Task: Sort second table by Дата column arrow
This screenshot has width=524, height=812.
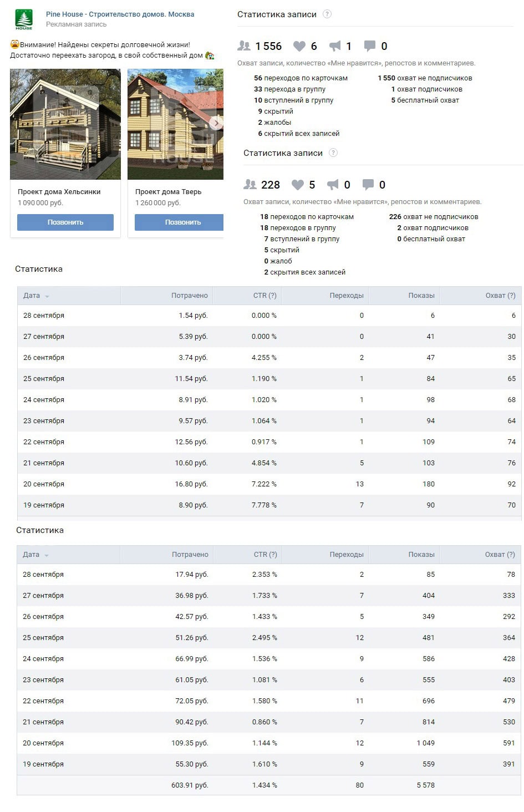Action: coord(47,556)
